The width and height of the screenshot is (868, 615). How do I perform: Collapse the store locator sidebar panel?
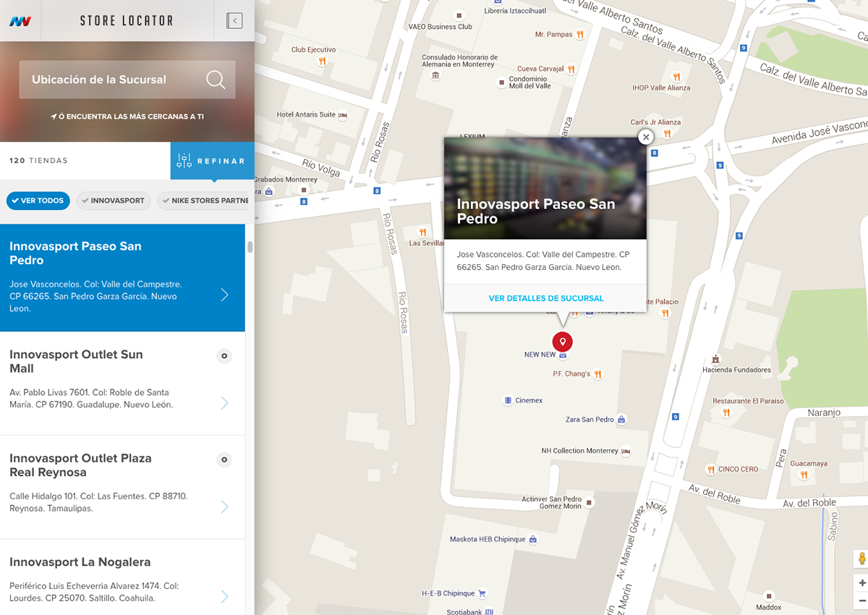tap(234, 21)
